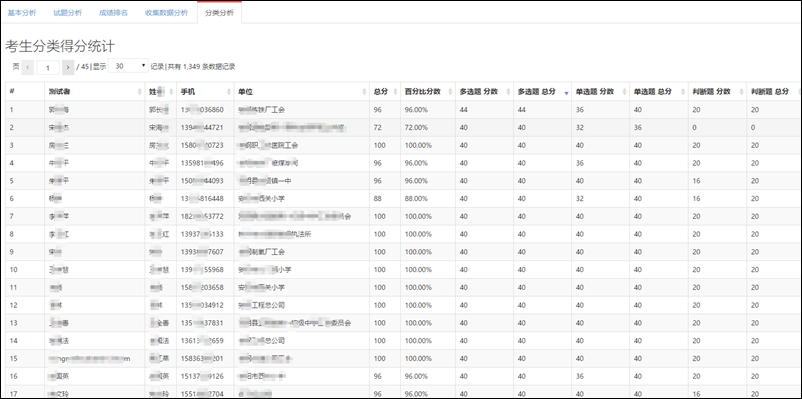Click phone number ending 203658
Viewport: 802px width, 399px height.
pyautogui.click(x=202, y=287)
